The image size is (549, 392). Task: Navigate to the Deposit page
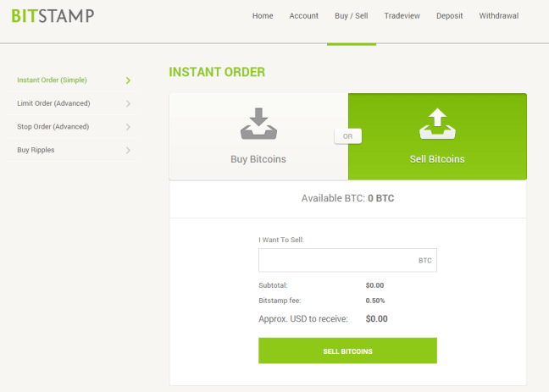449,16
